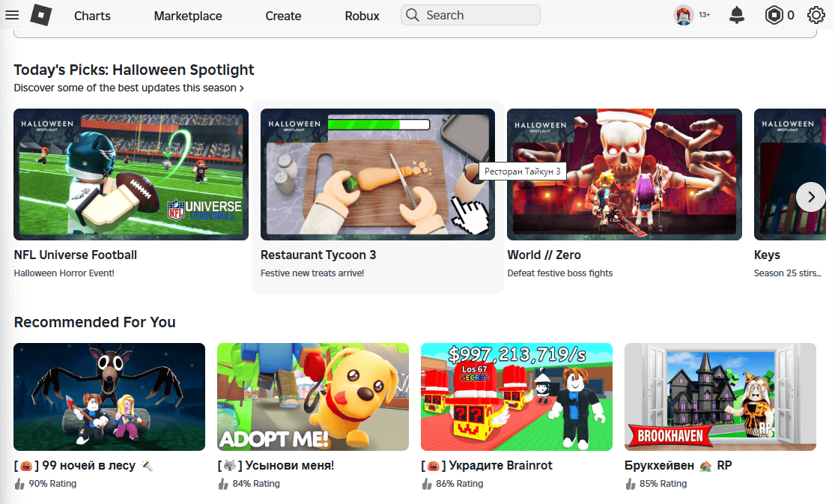The image size is (835, 504).
Task: Click the Keys game title
Action: coord(767,255)
